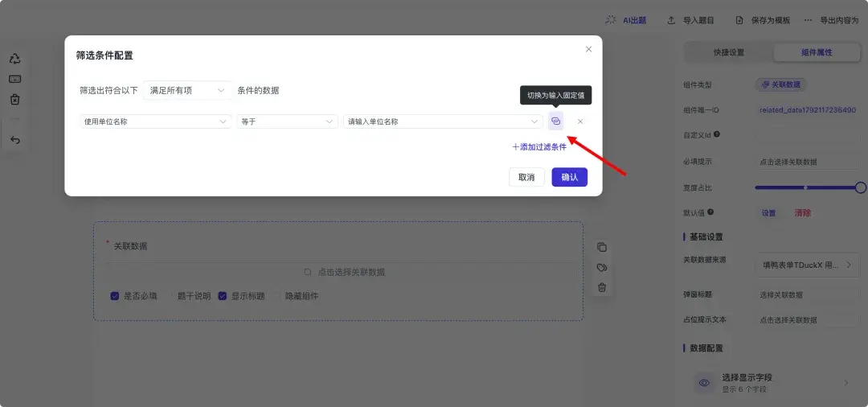Click the 宽度占比 slider handle
The height and width of the screenshot is (407, 868).
860,187
